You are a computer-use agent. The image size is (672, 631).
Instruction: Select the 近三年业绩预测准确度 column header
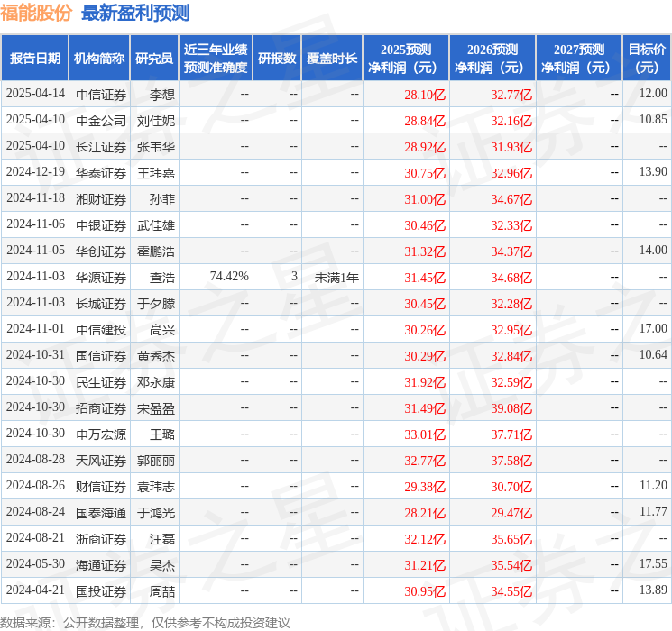click(x=216, y=59)
